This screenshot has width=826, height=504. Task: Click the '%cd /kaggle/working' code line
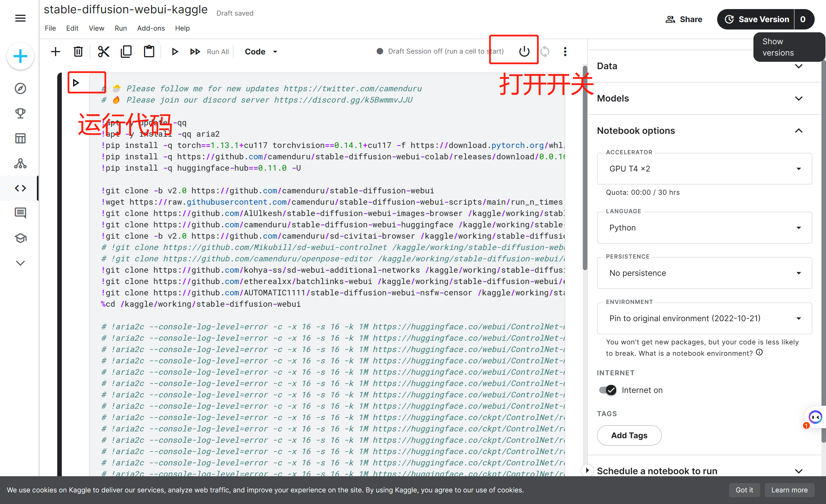[201, 304]
